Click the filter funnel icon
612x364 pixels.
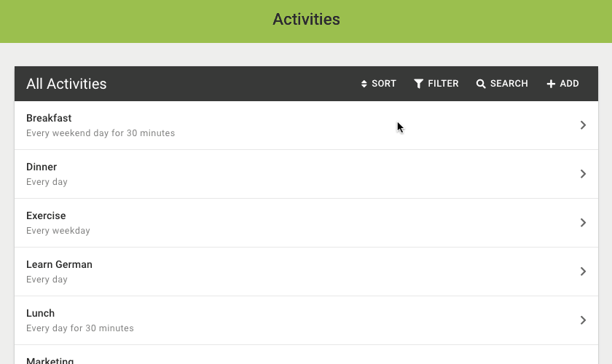coord(419,84)
